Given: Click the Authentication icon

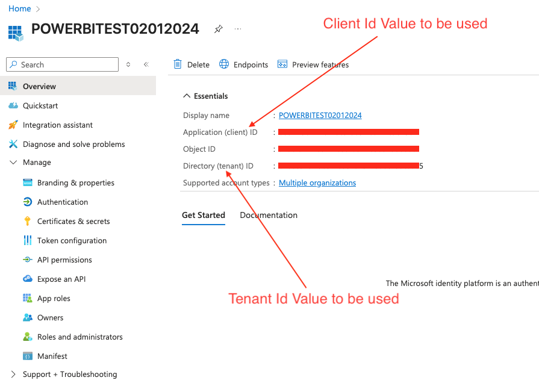Looking at the screenshot, I should click(28, 202).
